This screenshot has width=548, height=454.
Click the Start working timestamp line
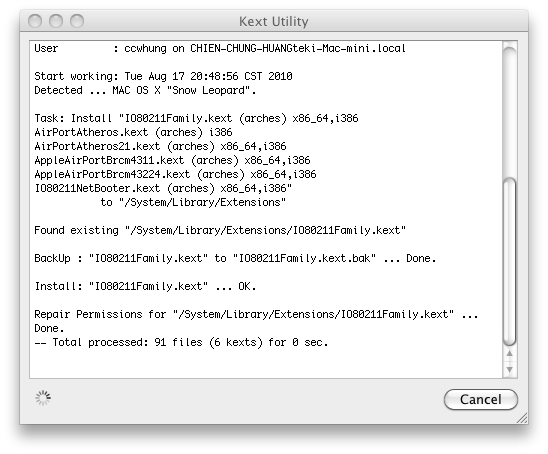click(x=163, y=76)
